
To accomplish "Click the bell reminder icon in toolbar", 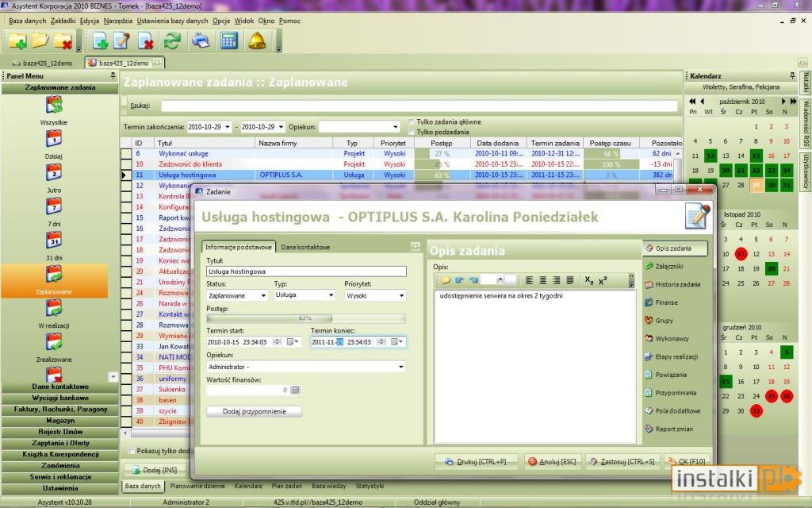I will click(257, 40).
